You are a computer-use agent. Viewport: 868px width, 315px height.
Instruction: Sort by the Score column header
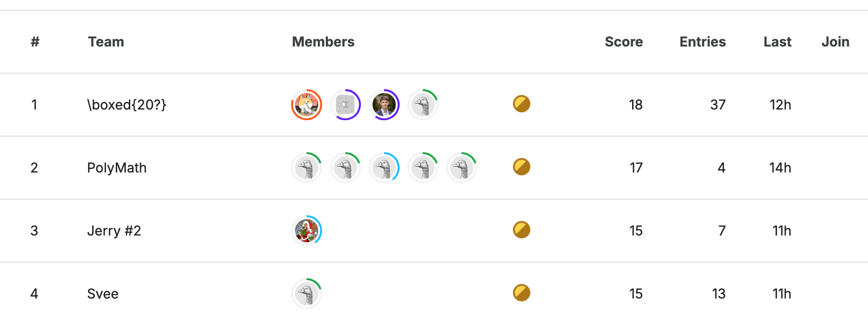coord(624,42)
